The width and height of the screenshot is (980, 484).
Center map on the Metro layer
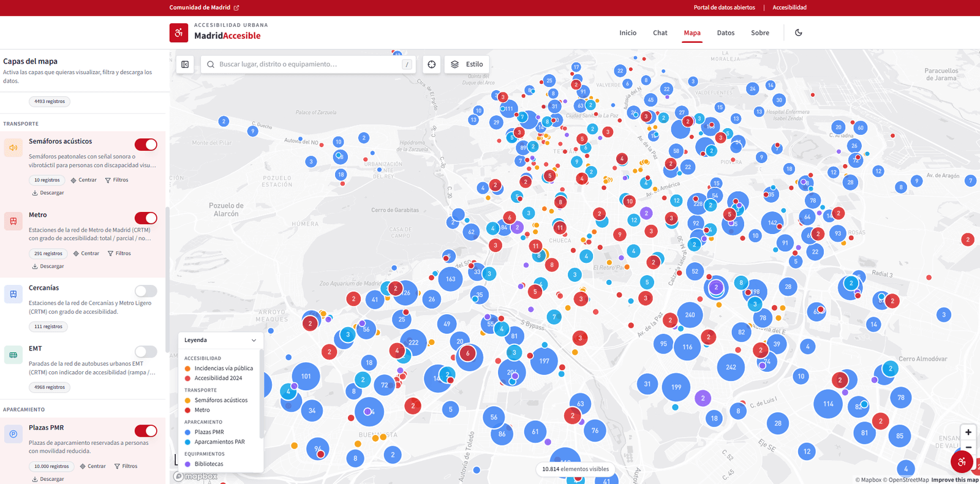coord(86,253)
